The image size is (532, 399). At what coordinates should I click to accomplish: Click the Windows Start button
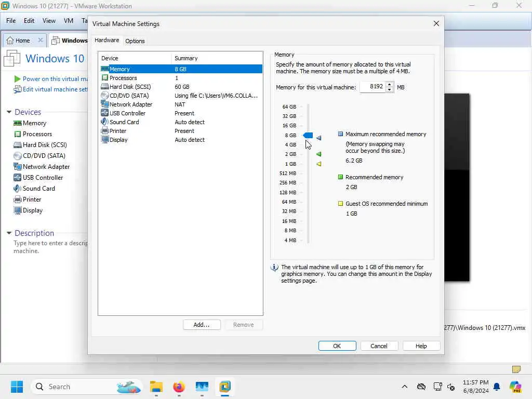coord(17,387)
